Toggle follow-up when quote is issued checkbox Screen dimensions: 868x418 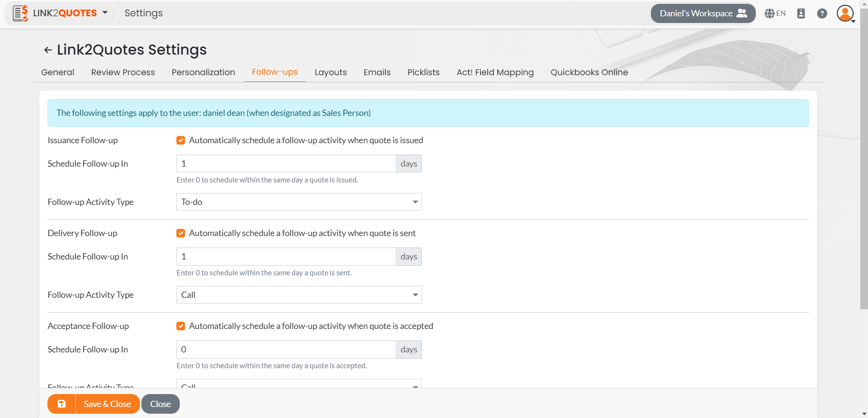(181, 140)
